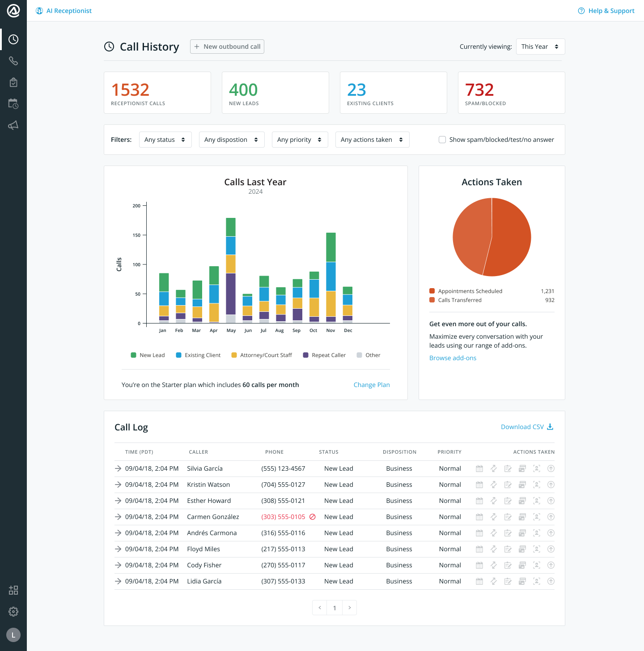Toggle New Lead series in chart legend
Viewport: 644px width, 651px height.
148,355
